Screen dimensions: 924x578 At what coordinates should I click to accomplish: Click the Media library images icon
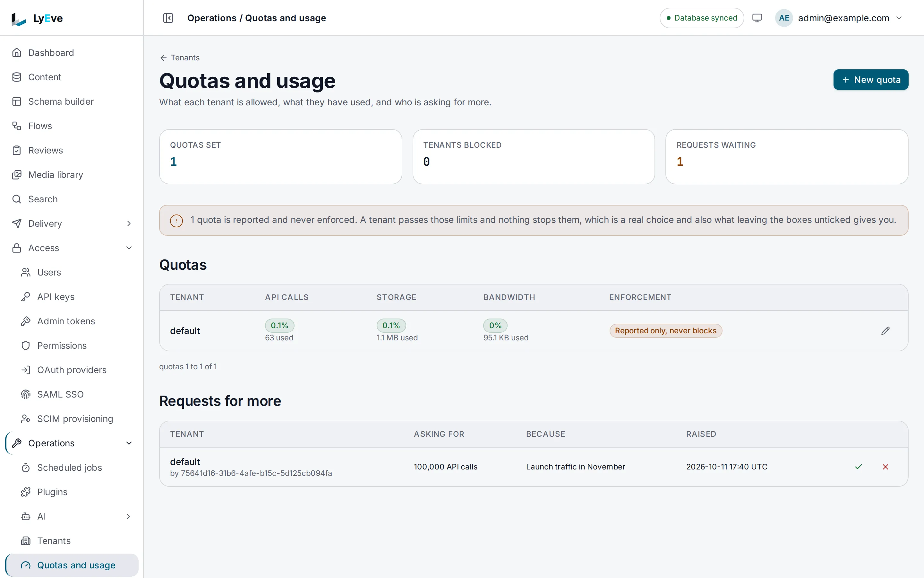point(16,175)
